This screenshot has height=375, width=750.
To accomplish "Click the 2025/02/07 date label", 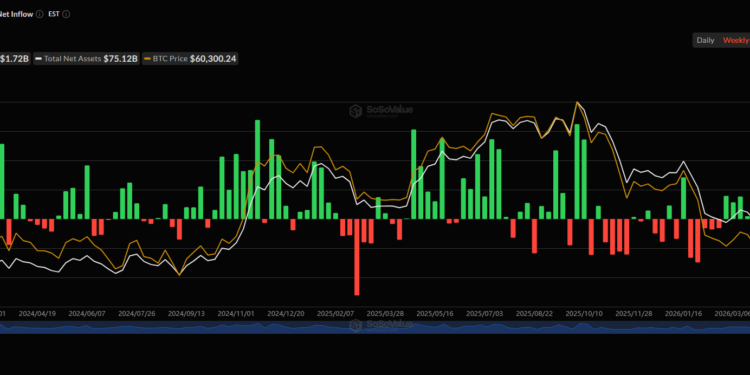I will 335,314.
